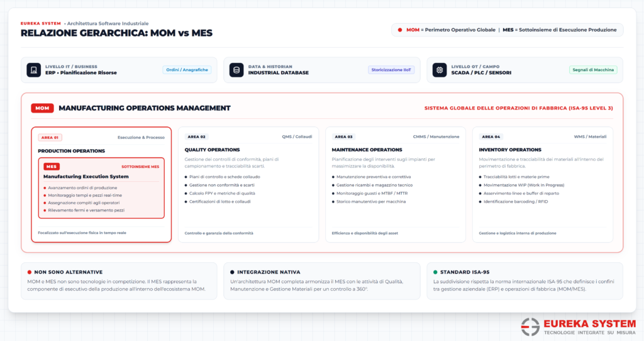Click the PRODUCTION OPERATIONS heading

(x=72, y=151)
